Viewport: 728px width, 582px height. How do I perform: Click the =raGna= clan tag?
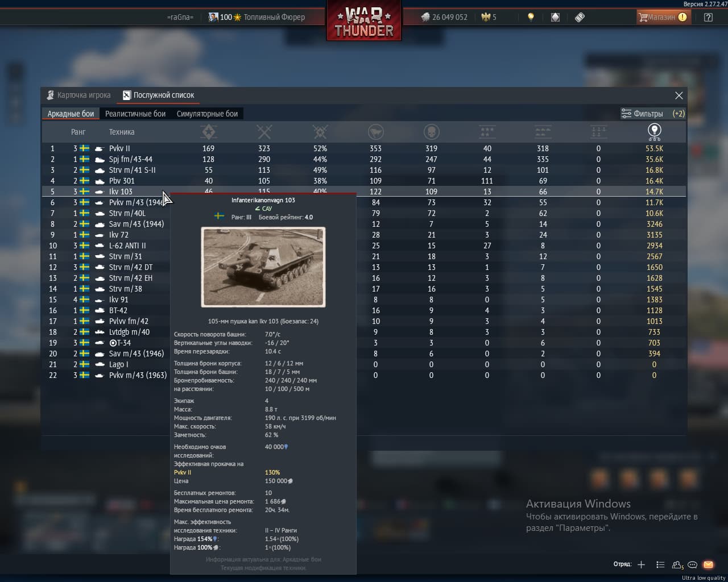pyautogui.click(x=180, y=17)
